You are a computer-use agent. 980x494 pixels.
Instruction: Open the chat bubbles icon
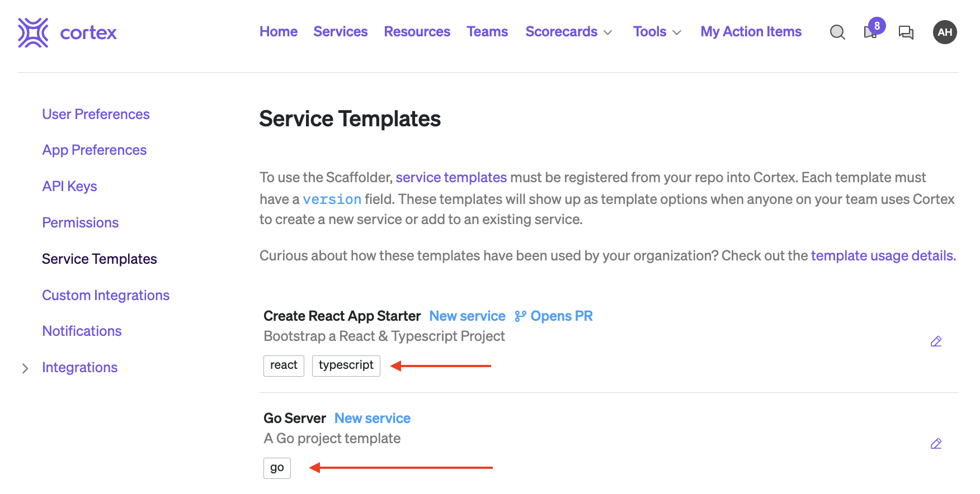click(x=906, y=32)
